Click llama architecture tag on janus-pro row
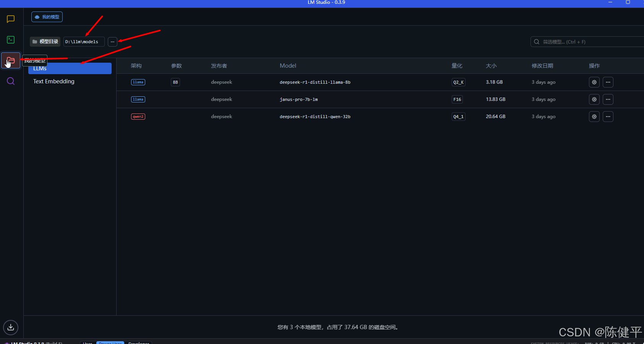The height and width of the screenshot is (344, 644). pos(138,99)
